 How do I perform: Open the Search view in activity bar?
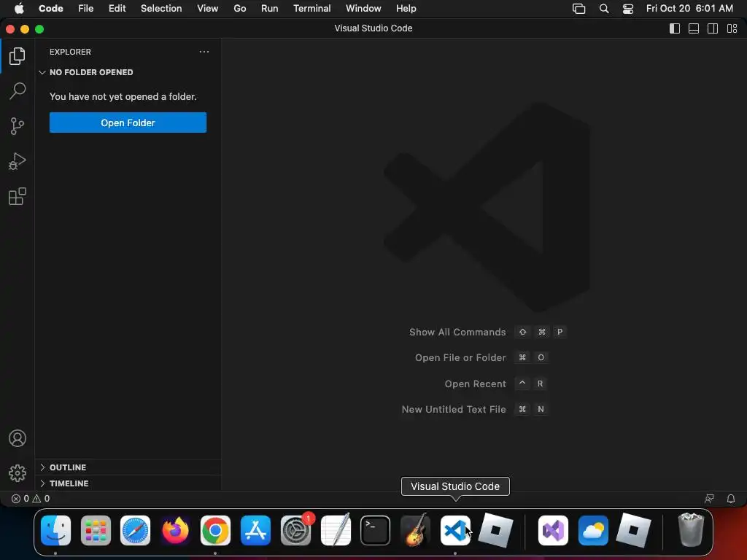click(18, 91)
